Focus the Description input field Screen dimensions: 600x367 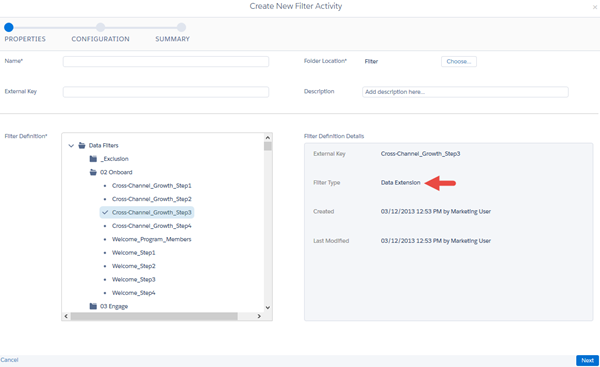click(465, 92)
